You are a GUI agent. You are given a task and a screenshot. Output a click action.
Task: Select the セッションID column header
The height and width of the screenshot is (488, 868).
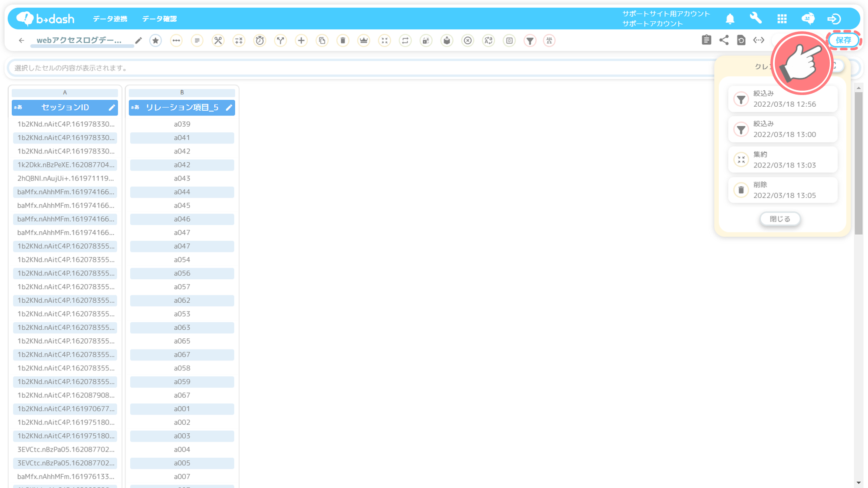point(65,108)
